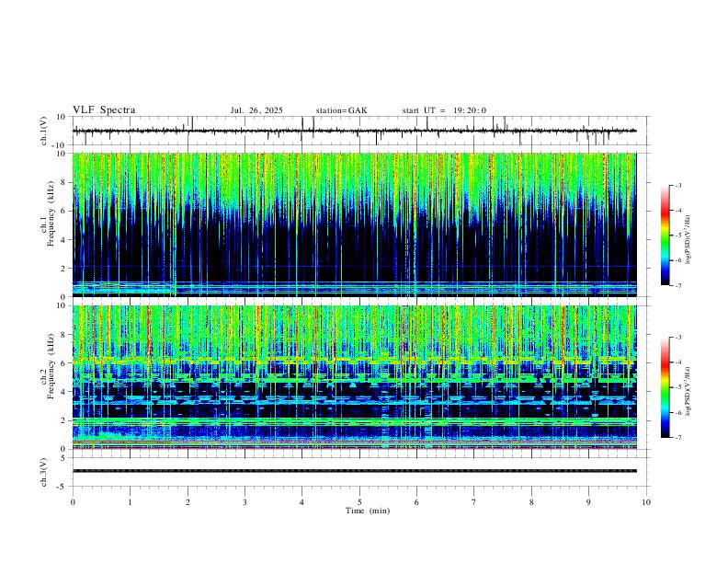Click the ch.1 spectrogram panel
Image resolution: width=728 pixels, height=563 pixels.
click(x=355, y=224)
